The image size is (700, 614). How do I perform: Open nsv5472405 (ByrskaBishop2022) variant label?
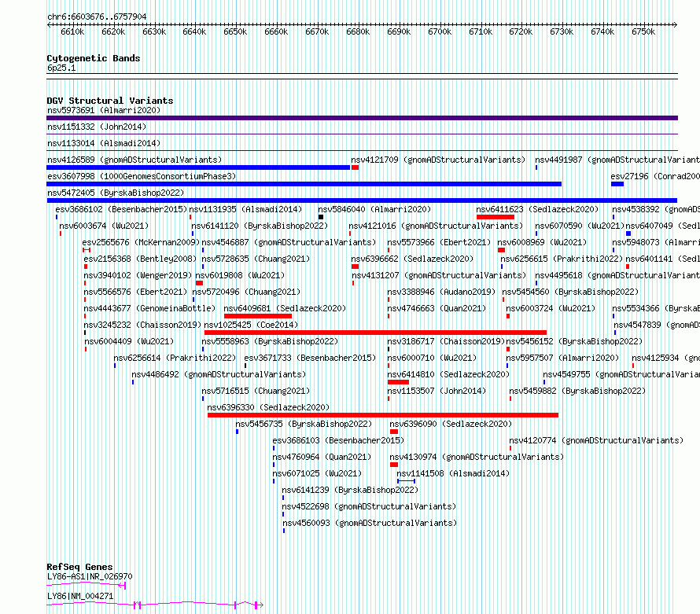coord(116,193)
